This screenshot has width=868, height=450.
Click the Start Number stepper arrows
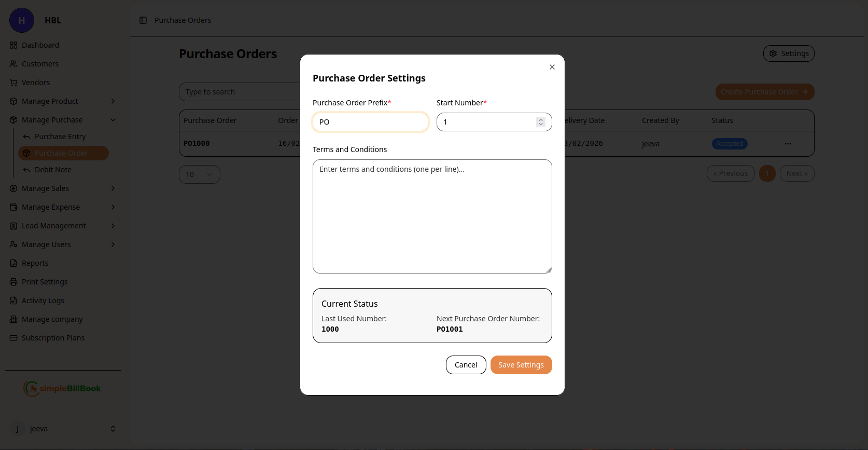click(541, 122)
